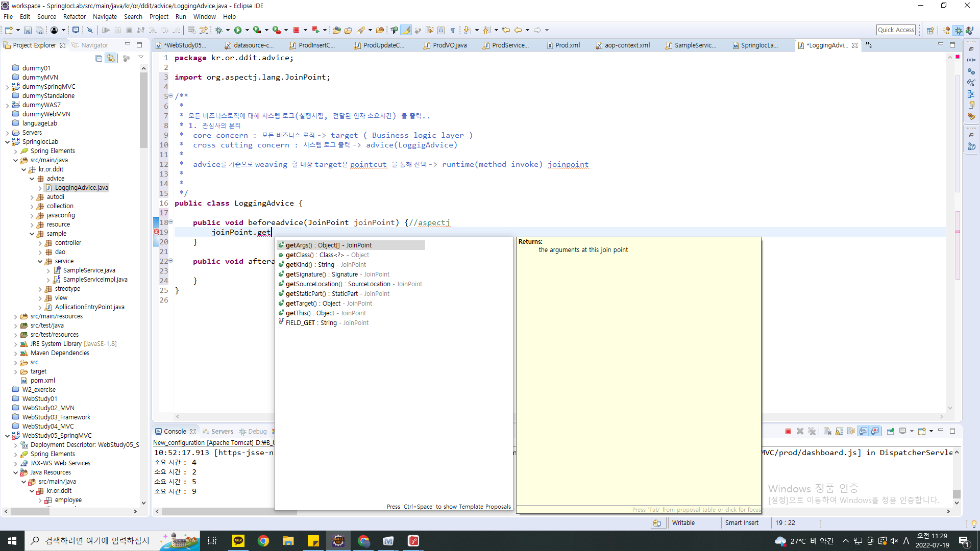
Task: Toggle Link with Editor in Project Explorer
Action: pos(111,58)
